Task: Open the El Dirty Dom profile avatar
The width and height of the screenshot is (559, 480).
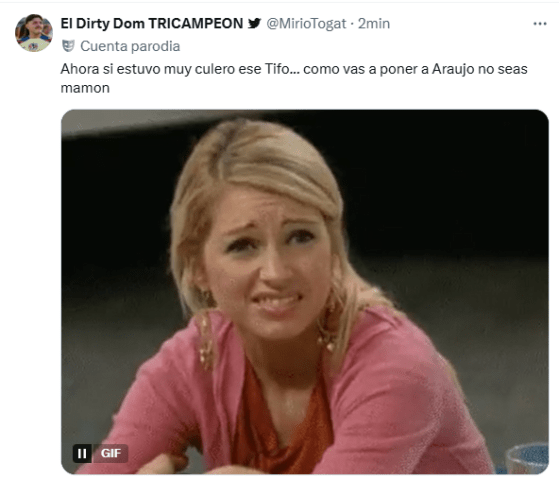Action: [x=34, y=33]
